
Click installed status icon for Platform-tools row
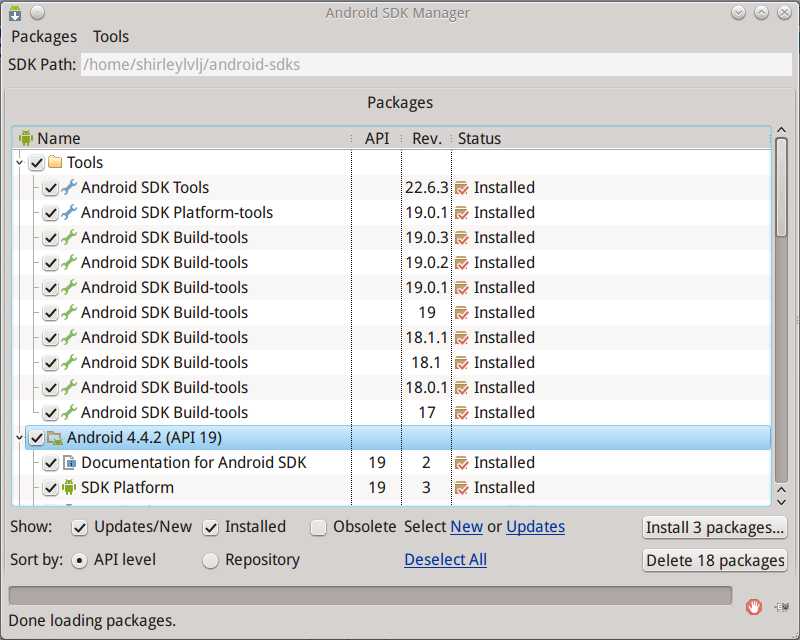coord(461,213)
